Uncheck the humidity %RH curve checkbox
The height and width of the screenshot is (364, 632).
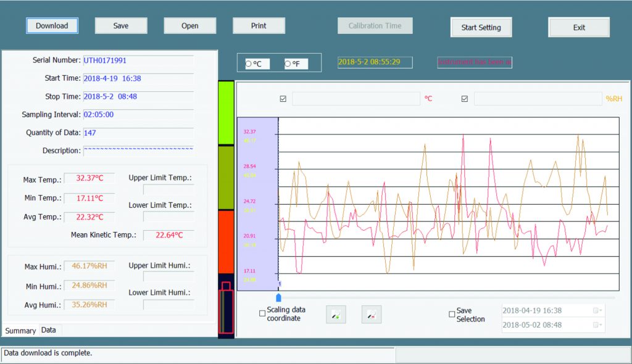pos(465,99)
